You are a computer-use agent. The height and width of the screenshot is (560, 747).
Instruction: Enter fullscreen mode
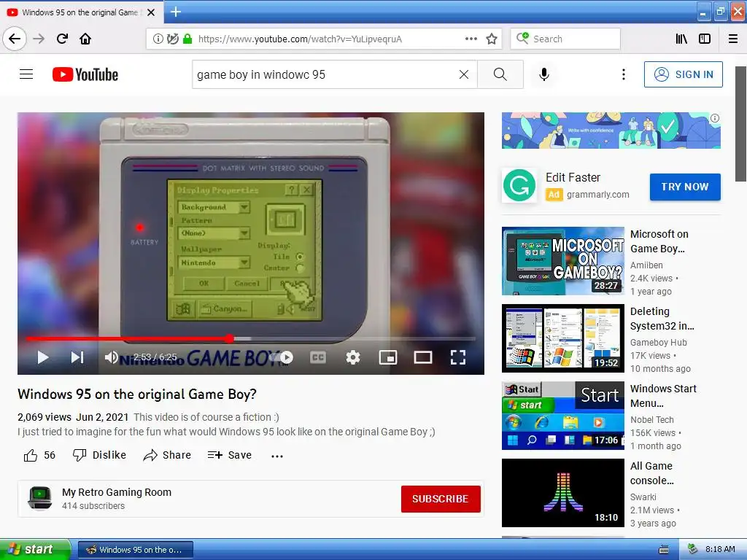458,357
